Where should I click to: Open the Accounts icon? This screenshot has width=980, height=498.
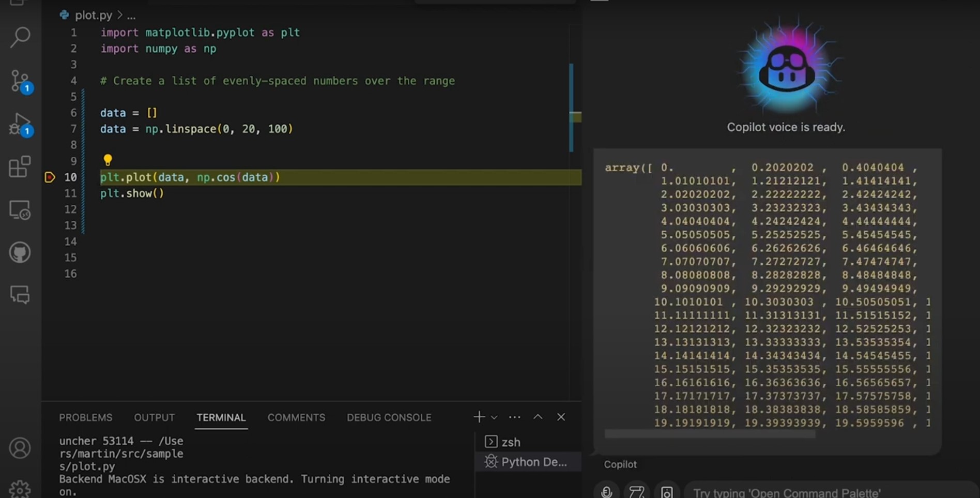click(20, 448)
